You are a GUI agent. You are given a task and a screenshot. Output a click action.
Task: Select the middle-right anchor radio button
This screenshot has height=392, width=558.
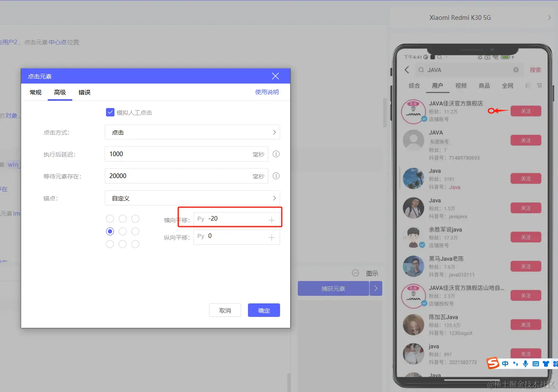pos(136,231)
